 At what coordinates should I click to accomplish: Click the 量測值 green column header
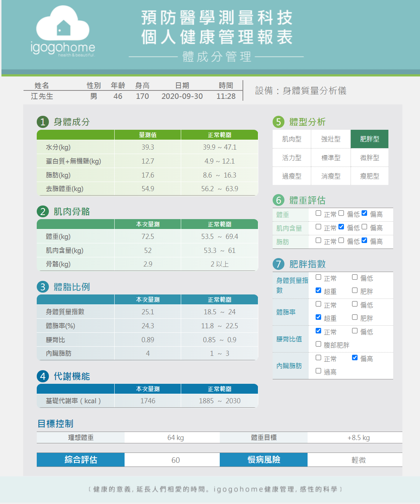tap(148, 135)
